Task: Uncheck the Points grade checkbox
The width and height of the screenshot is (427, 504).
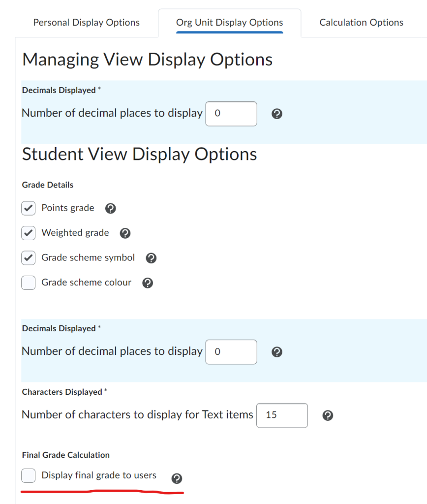Action: tap(28, 208)
